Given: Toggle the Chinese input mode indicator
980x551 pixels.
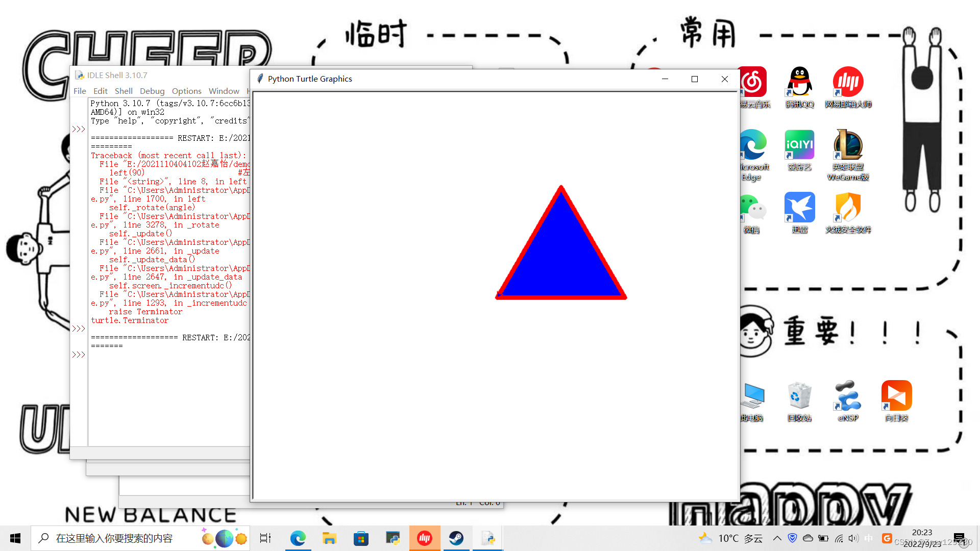Looking at the screenshot, I should coord(869,538).
